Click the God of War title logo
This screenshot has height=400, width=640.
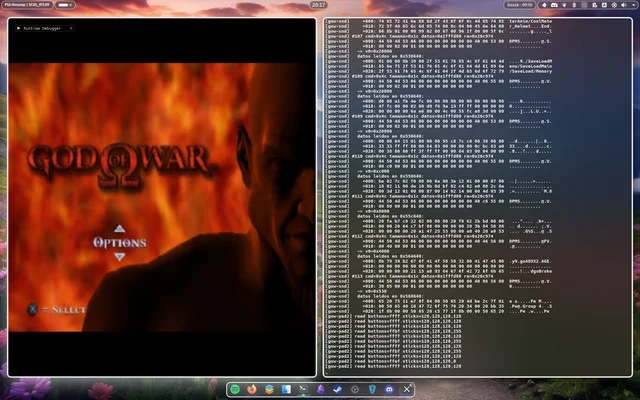point(119,165)
